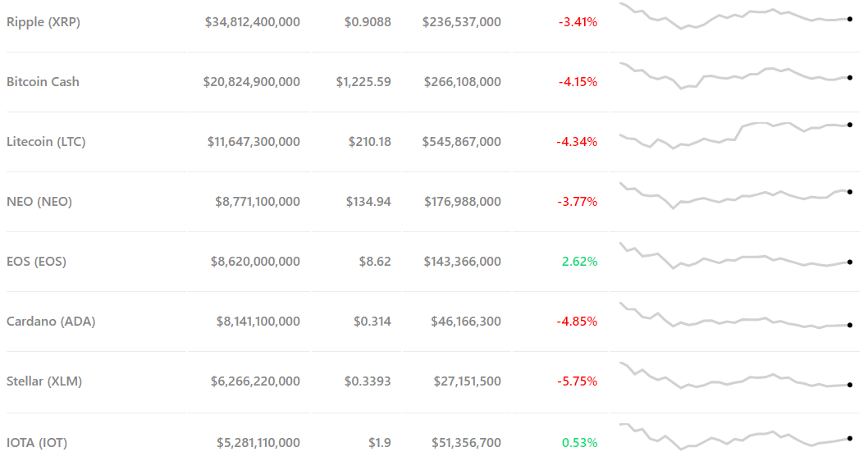Click the Cardano sparkline chart
This screenshot has height=461, width=868.
pyautogui.click(x=735, y=318)
